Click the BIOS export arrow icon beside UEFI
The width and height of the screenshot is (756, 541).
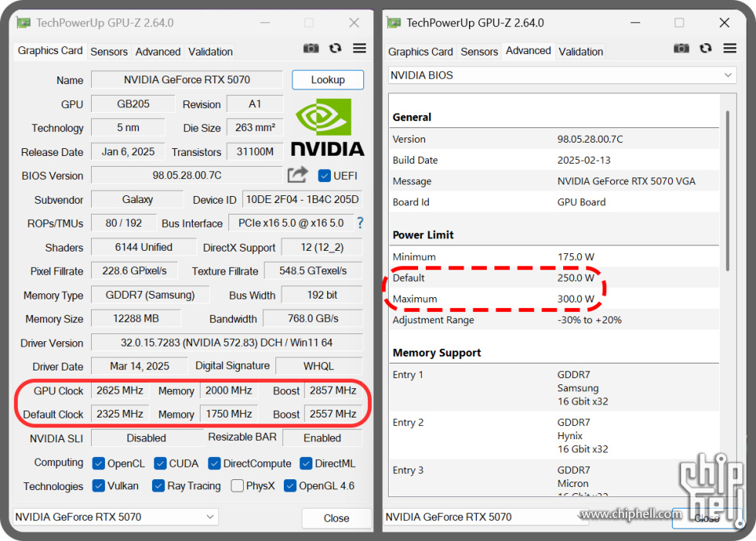pyautogui.click(x=298, y=174)
